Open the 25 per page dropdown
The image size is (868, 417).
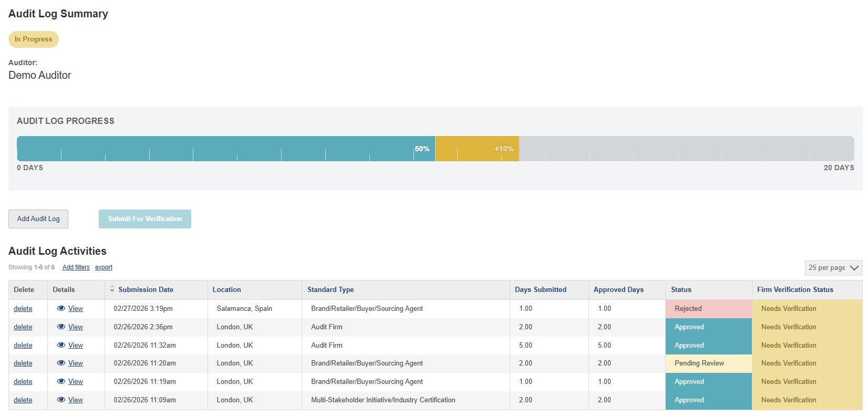[833, 268]
